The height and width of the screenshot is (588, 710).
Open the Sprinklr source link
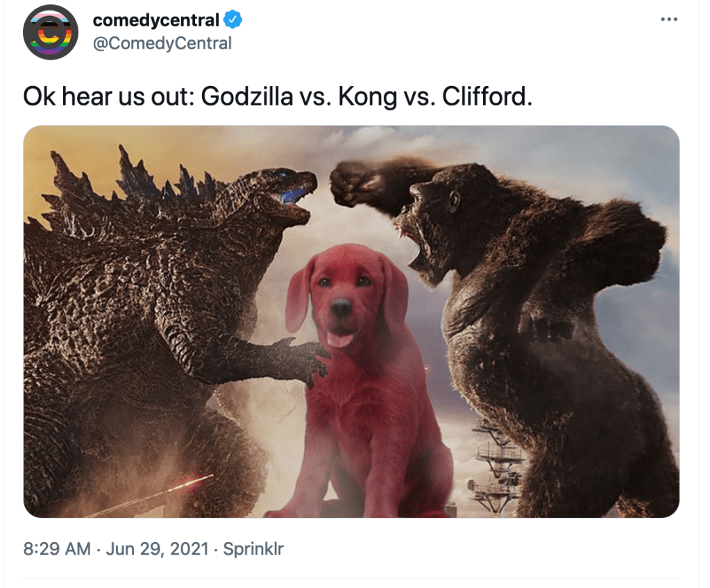(253, 548)
